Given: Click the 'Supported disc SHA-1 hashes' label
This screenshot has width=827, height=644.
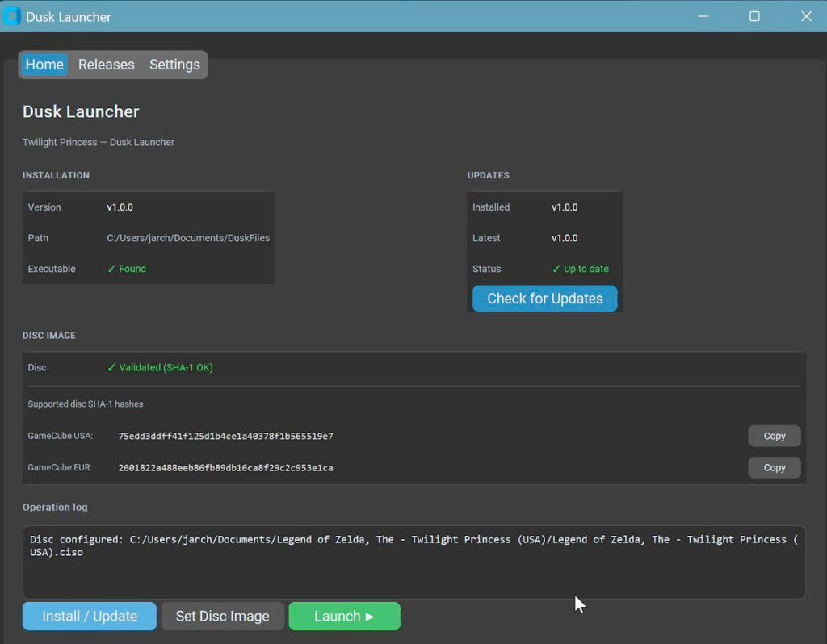Looking at the screenshot, I should (86, 404).
